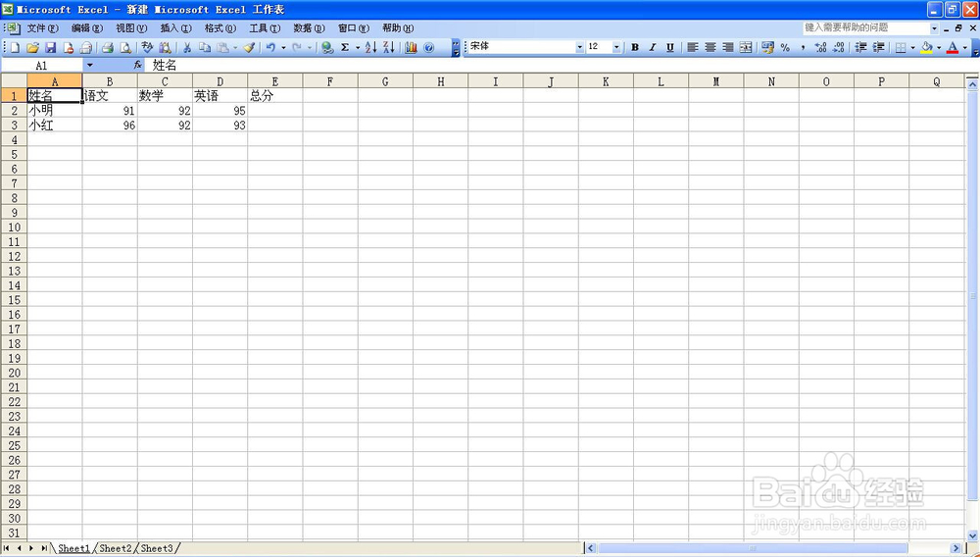Open the 数据(D) menu
Viewport: 980px width, 557px height.
(310, 28)
